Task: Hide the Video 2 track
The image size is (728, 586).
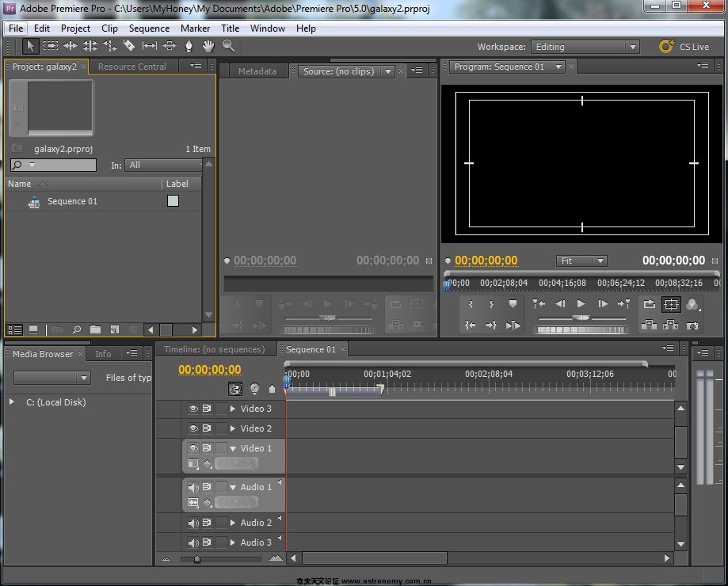Action: point(192,428)
